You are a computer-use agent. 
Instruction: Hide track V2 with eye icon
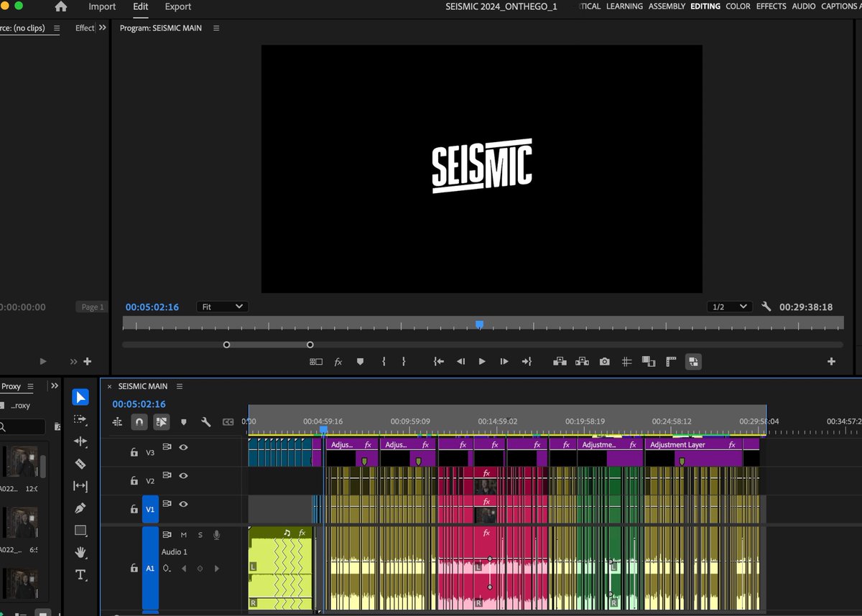click(183, 475)
